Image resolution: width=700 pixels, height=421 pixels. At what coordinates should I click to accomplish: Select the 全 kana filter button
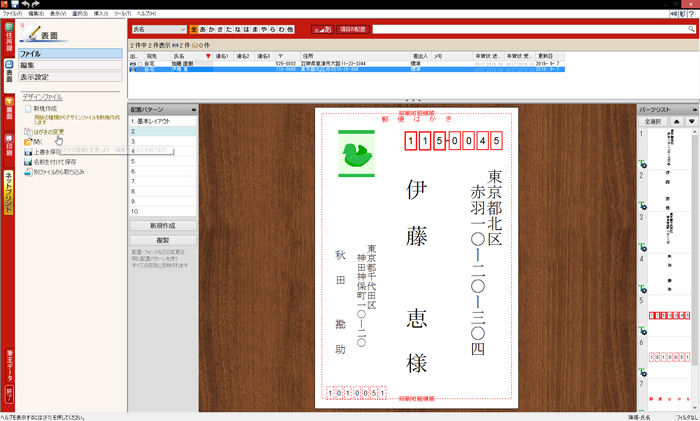(194, 30)
